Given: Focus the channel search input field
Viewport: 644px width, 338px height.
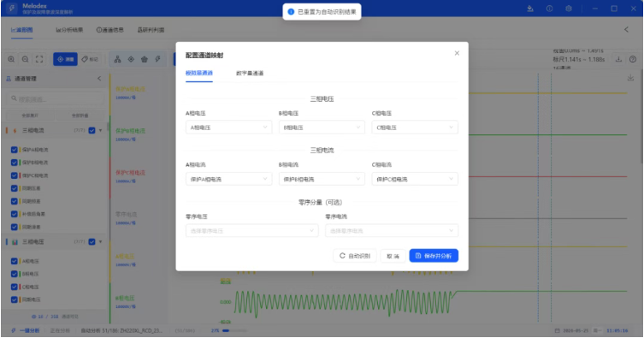Looking at the screenshot, I should 56,99.
